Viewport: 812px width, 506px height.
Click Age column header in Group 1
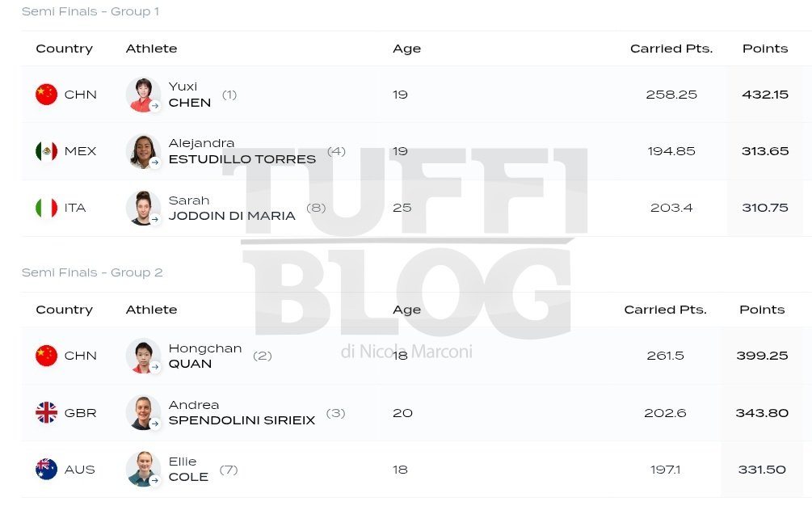(406, 48)
